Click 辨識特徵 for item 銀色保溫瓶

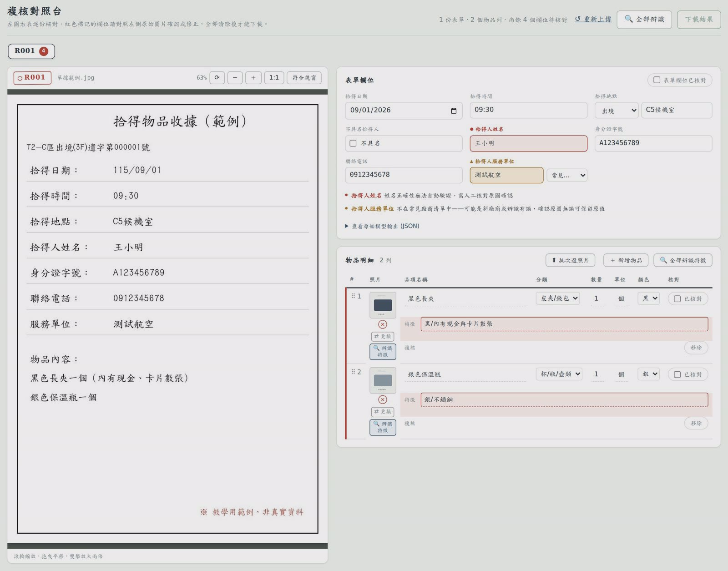[x=383, y=427]
